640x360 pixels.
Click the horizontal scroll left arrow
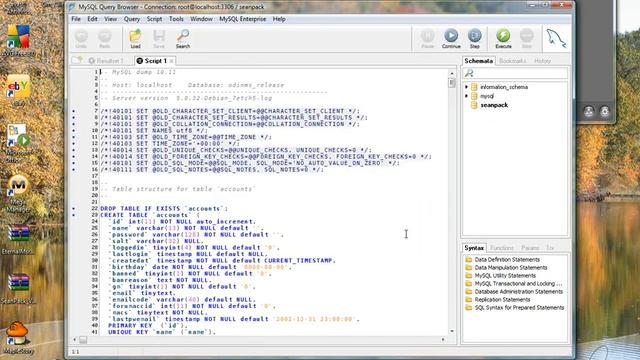74,339
